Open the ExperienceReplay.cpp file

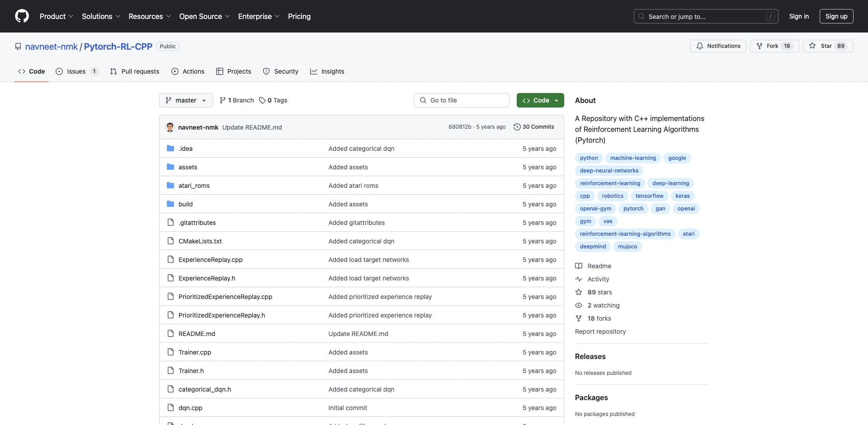(x=211, y=260)
